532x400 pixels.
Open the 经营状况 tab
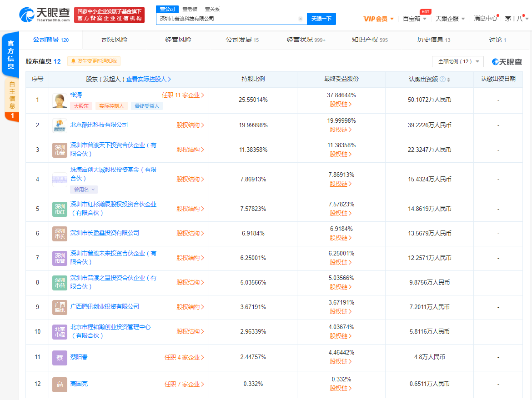[x=300, y=40]
